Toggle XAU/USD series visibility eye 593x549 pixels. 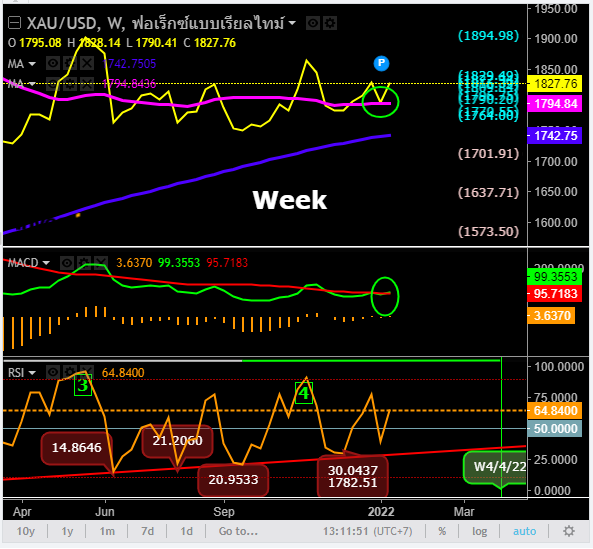313,23
